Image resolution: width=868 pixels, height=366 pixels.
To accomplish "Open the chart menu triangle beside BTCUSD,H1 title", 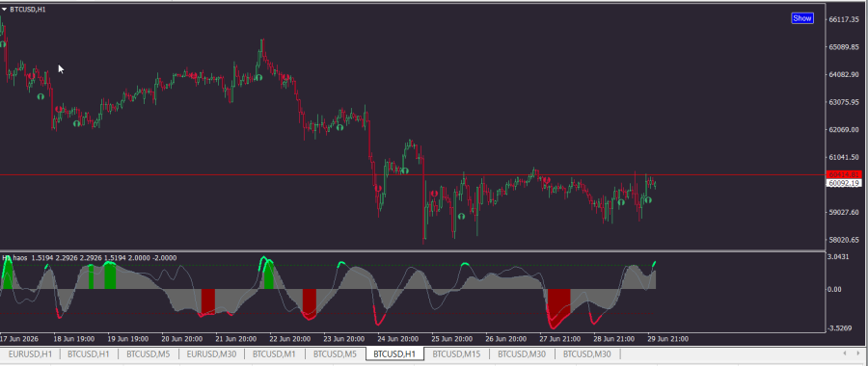I will (x=5, y=10).
